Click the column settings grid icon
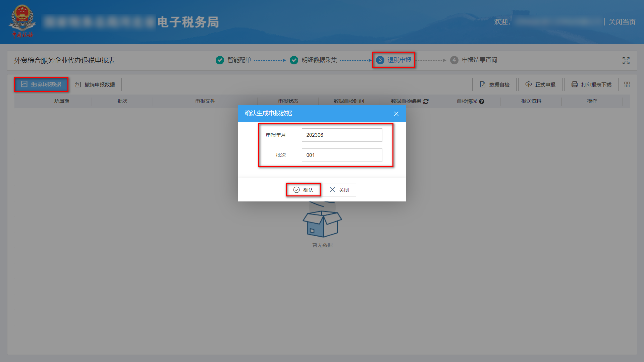The width and height of the screenshot is (644, 362). click(x=627, y=84)
